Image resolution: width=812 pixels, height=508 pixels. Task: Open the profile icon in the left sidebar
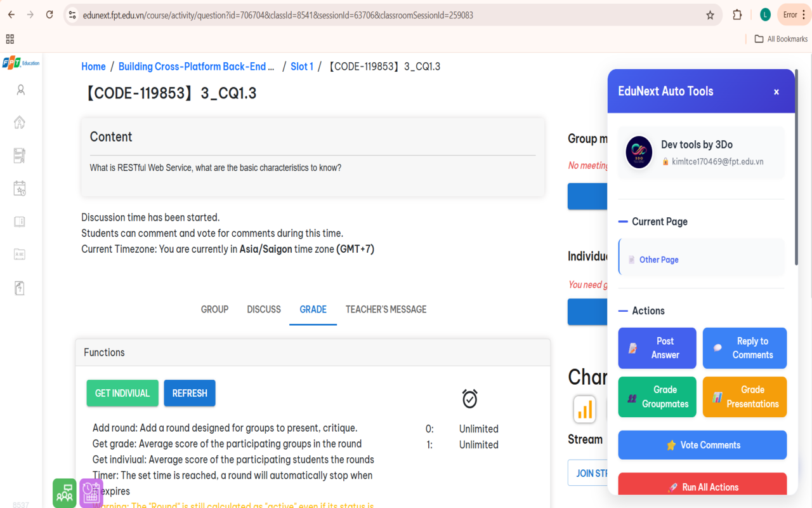[20, 90]
